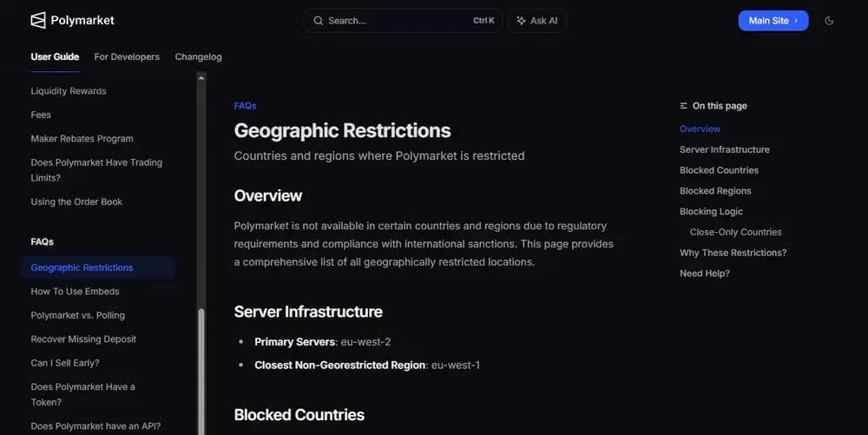Open Using the Order Book page
This screenshot has height=435, width=868.
click(76, 202)
